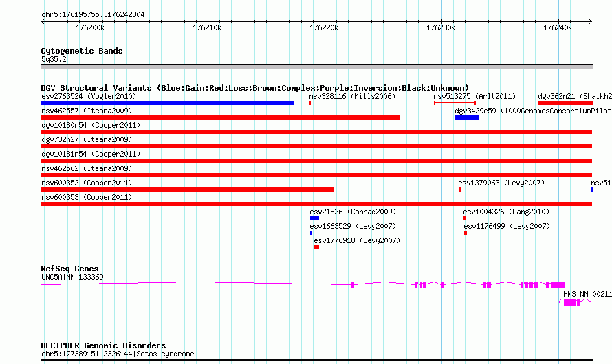This screenshot has height=364, width=612.
Task: Open the Cytogenetic Bands track title
Action: point(82,51)
